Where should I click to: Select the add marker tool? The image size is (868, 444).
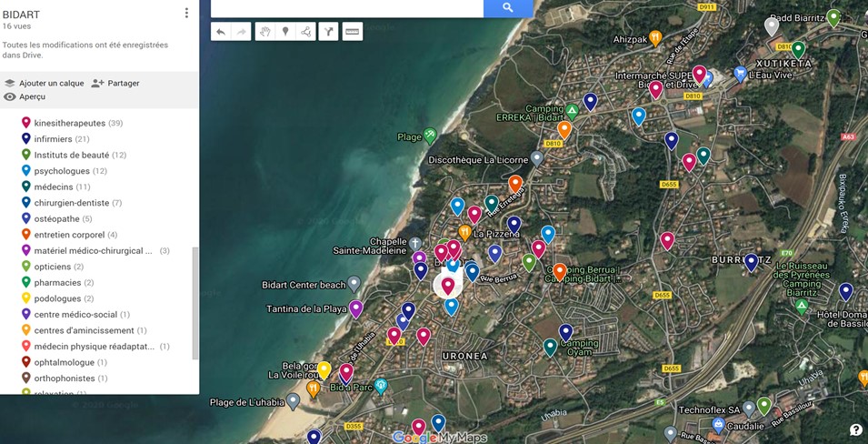285,32
